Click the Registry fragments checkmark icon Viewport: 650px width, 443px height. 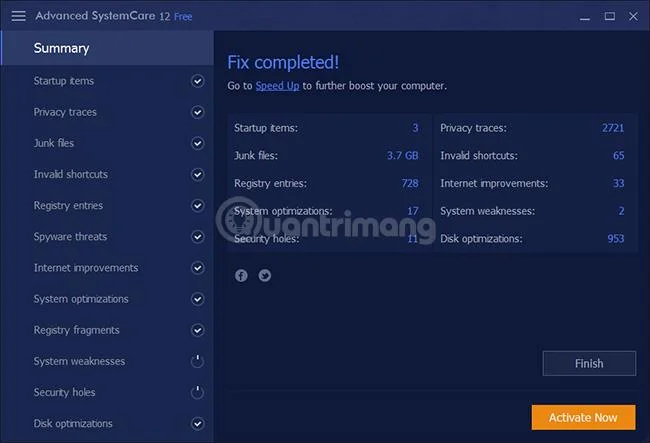point(197,330)
